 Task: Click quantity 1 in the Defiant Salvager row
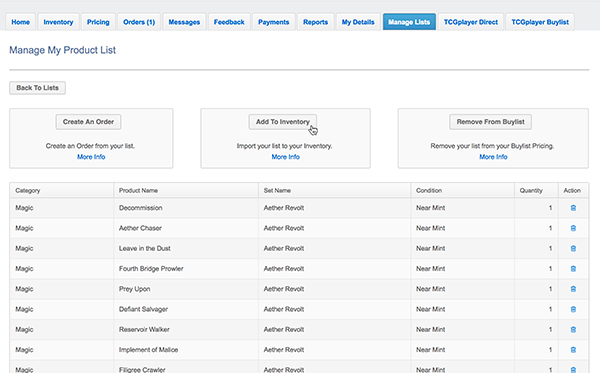550,309
